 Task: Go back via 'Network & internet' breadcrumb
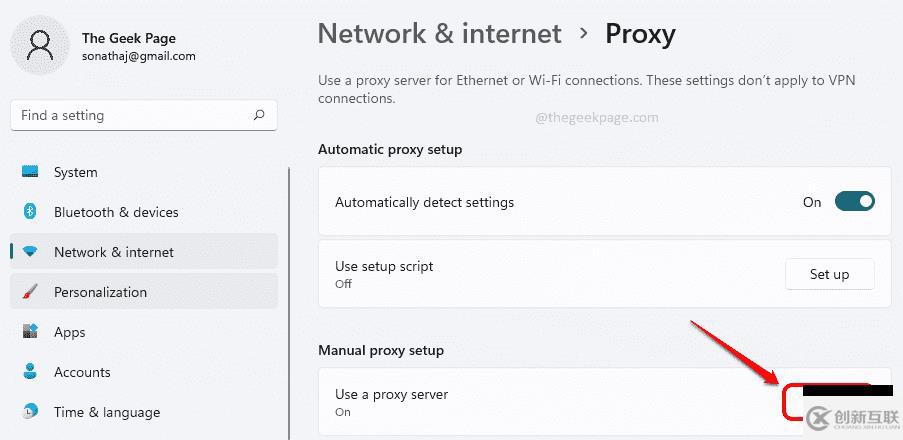click(x=439, y=34)
